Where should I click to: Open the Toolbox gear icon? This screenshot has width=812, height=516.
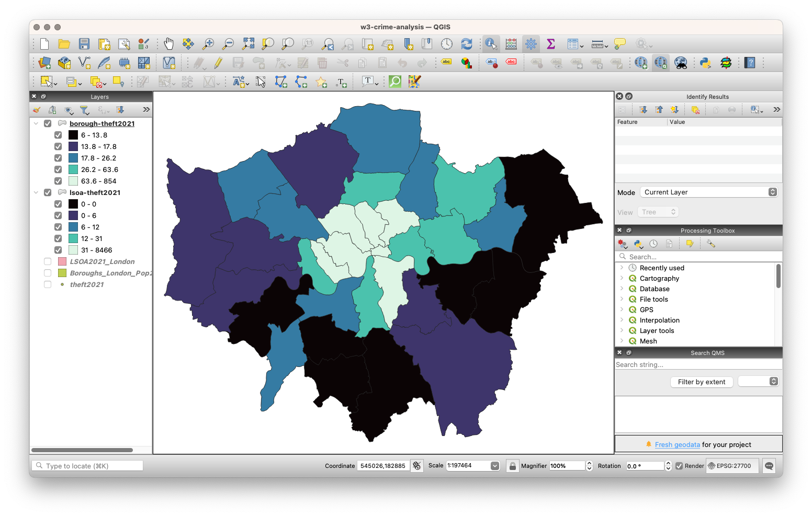click(531, 44)
